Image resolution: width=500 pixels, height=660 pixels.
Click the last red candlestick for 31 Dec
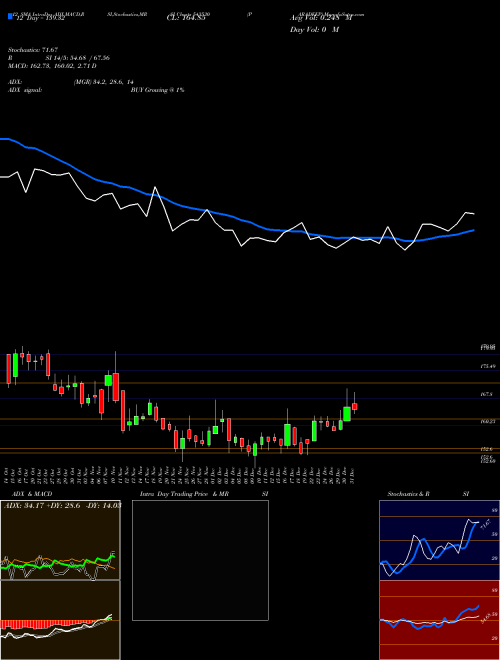click(355, 405)
